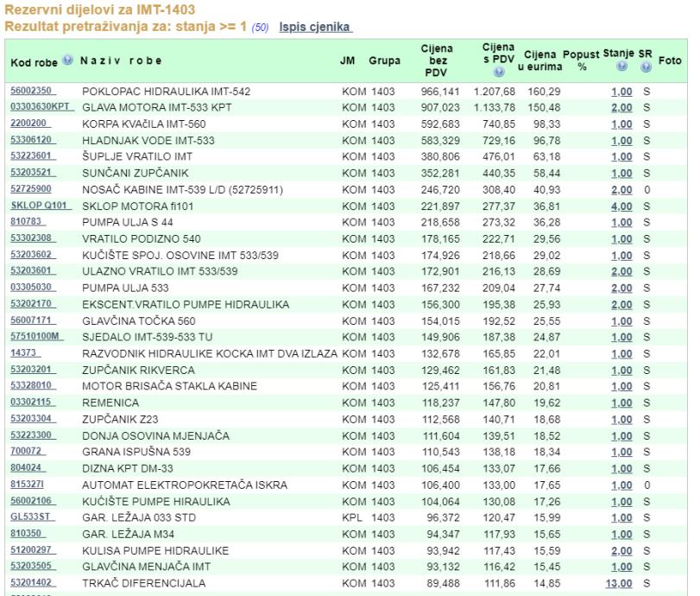Open product code 03303630KPT
Viewport: 700px width, 596px height.
click(x=40, y=107)
